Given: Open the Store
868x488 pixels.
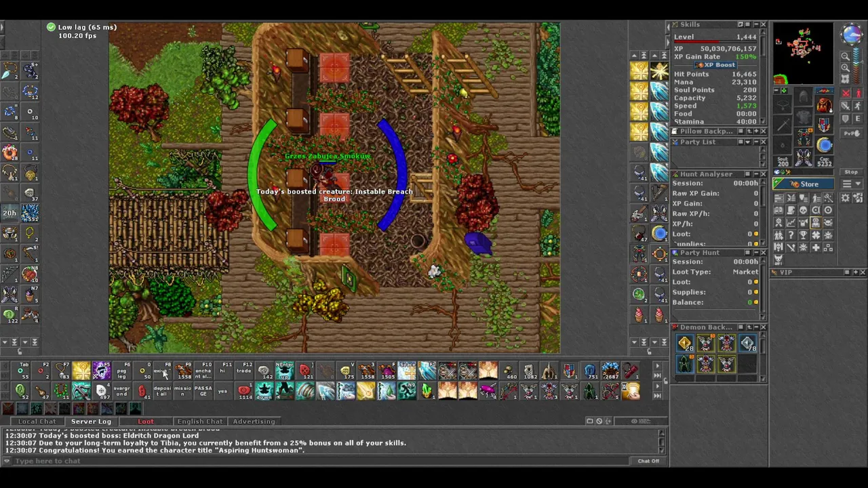Looking at the screenshot, I should tap(804, 184).
